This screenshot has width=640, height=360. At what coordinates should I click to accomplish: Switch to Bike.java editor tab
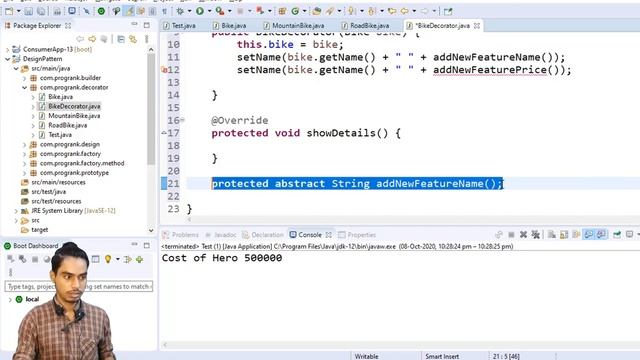pyautogui.click(x=229, y=26)
